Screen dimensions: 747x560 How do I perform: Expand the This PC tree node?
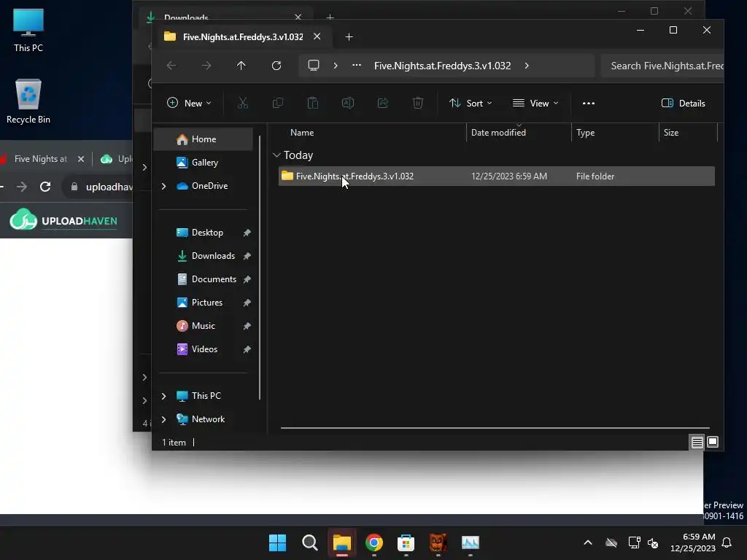(164, 396)
